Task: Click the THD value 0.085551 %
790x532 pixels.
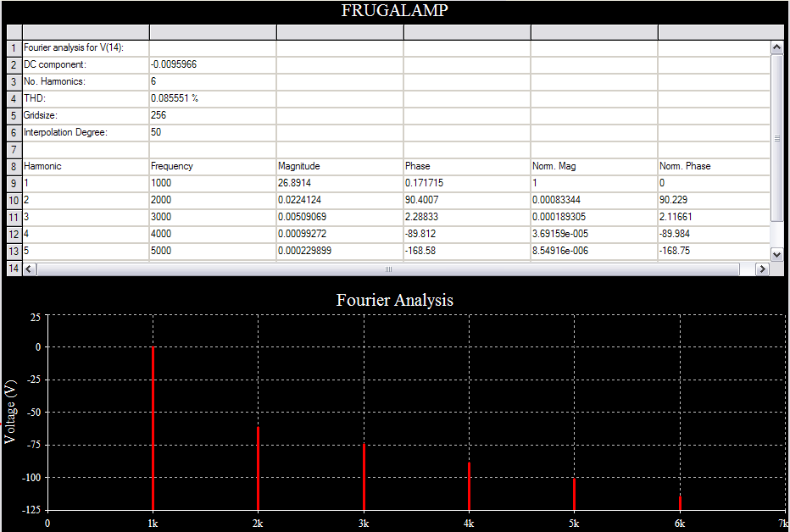Action: pos(213,98)
